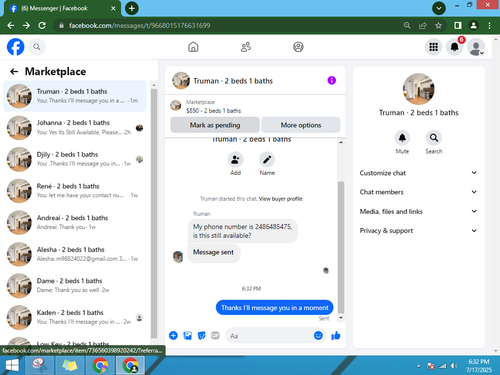Select the Messenger | Facebook browser tab
500x375 pixels.
click(x=62, y=8)
